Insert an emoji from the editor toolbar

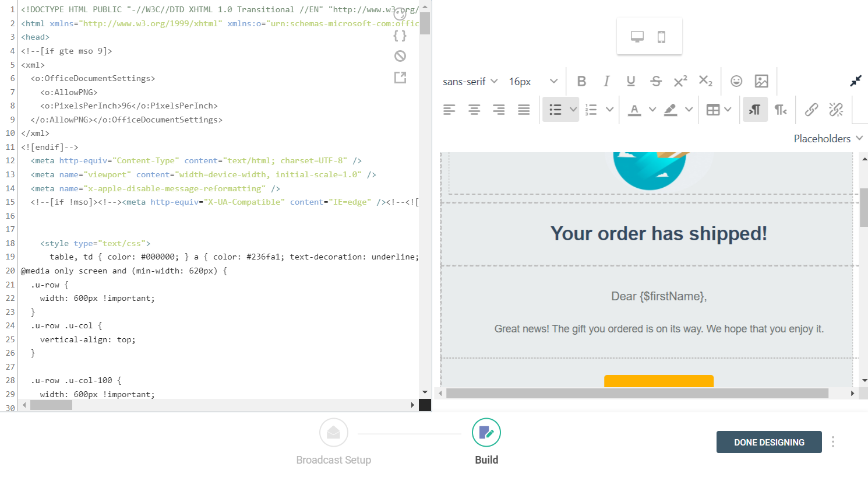[x=736, y=81]
